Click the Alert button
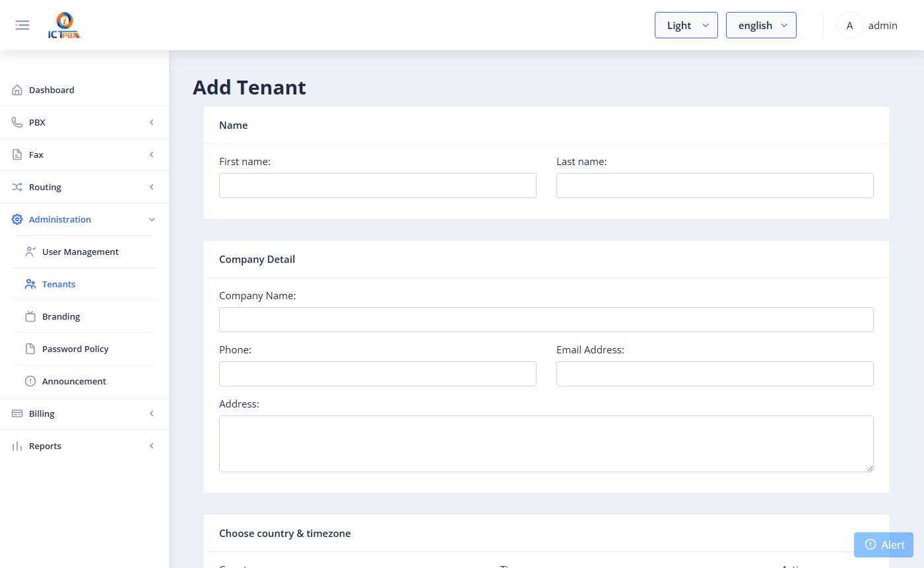This screenshot has height=568, width=924. coord(884,545)
